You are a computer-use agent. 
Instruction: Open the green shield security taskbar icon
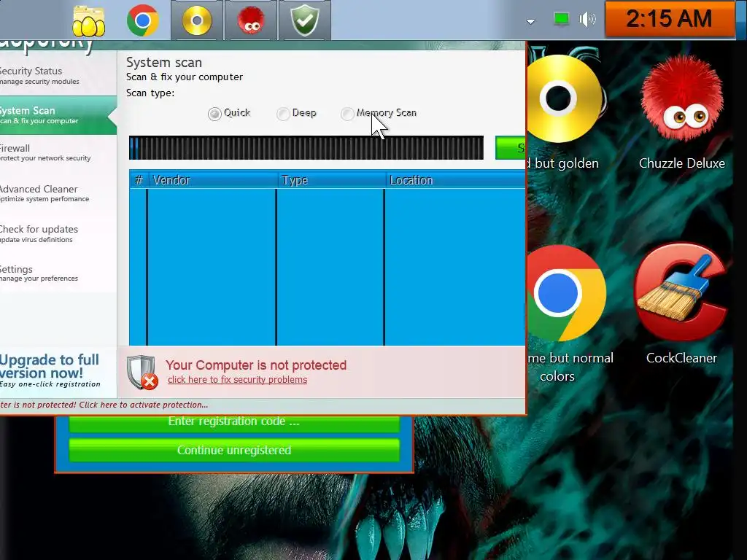click(305, 20)
